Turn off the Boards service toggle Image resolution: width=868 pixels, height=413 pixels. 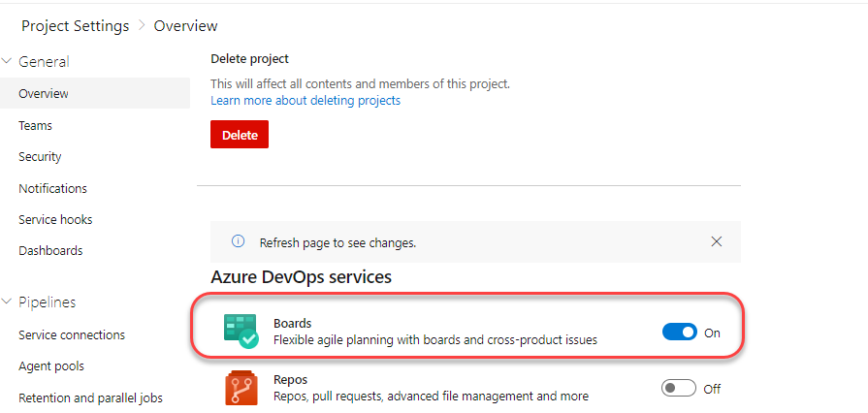click(x=679, y=333)
